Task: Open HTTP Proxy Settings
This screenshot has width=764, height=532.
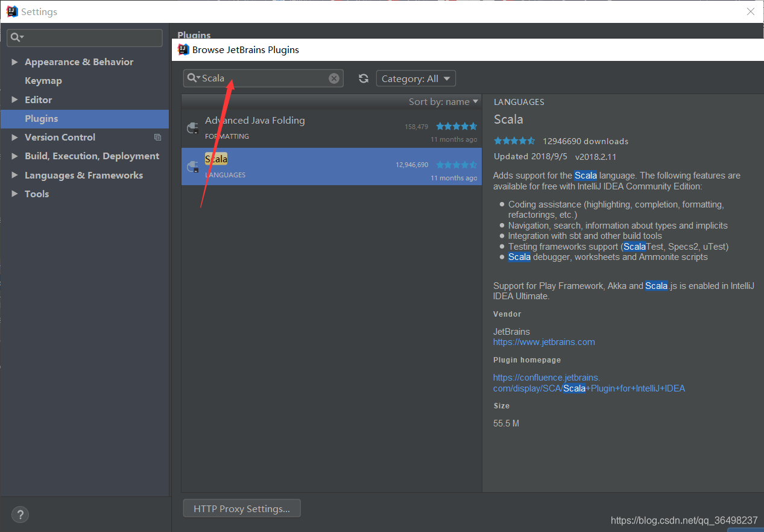Action: [x=242, y=508]
